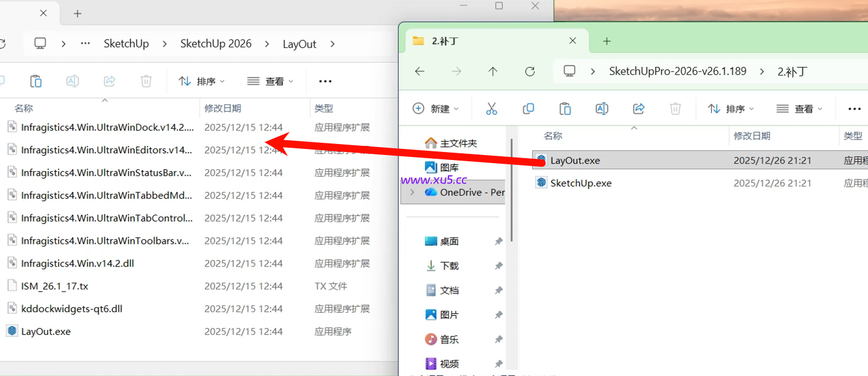
Task: Select SketchUp.exe in the 补丁 folder
Action: [579, 182]
